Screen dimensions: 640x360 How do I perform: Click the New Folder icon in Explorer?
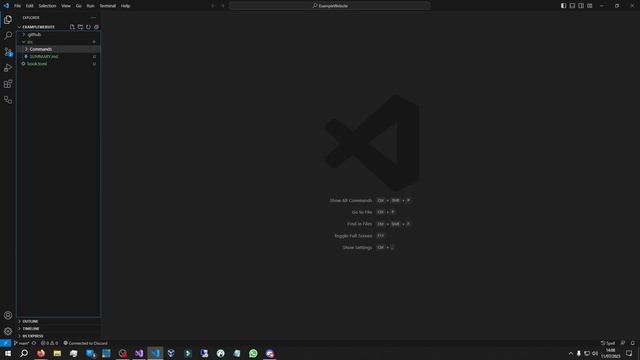(x=80, y=27)
